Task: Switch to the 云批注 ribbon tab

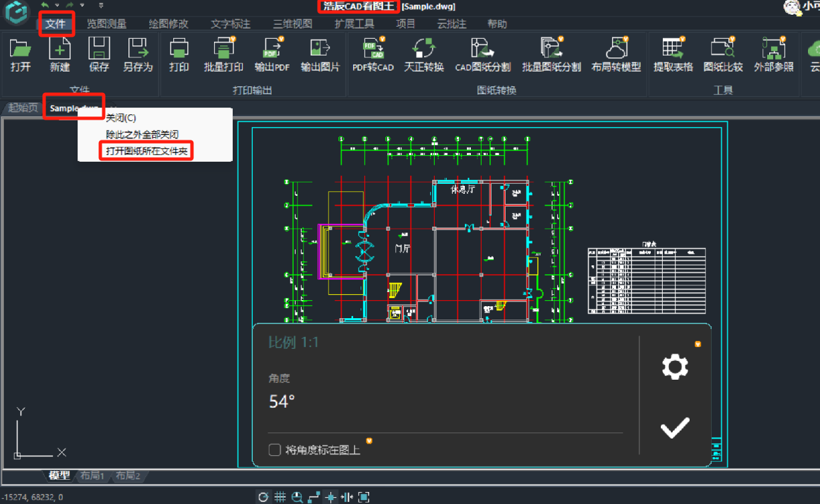Action: click(451, 24)
